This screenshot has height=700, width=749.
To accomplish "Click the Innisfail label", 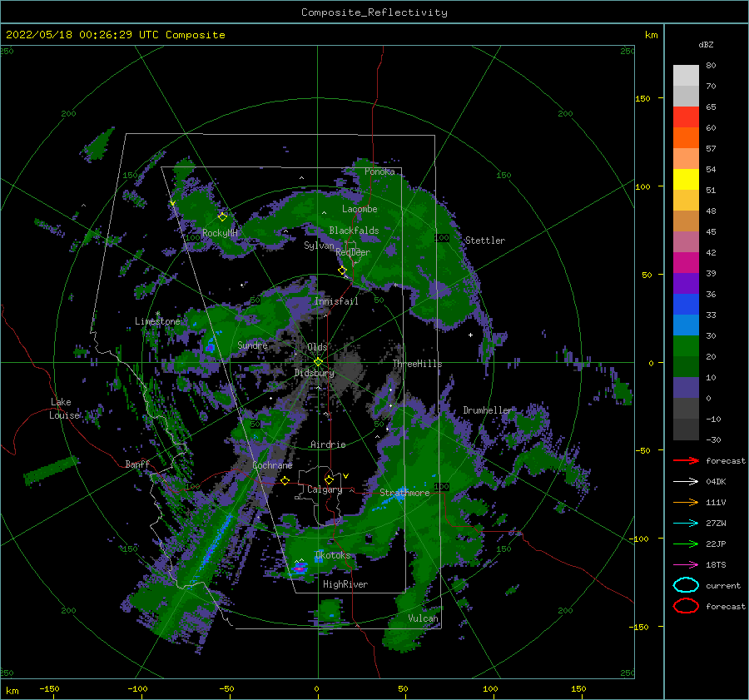I will (x=336, y=301).
